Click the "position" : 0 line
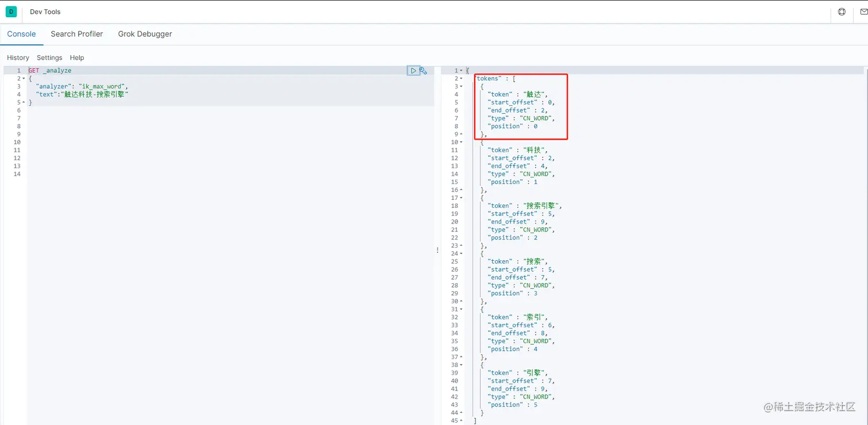This screenshot has width=868, height=425. pyautogui.click(x=513, y=126)
